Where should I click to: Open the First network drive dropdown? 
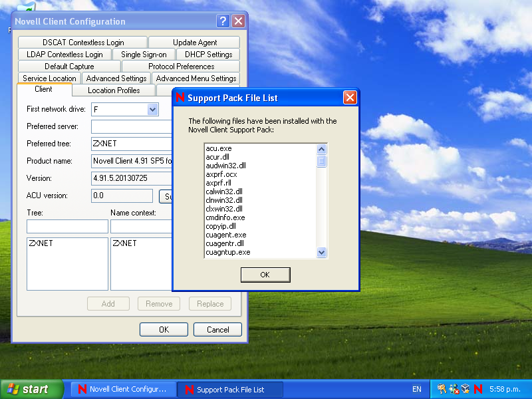point(153,109)
